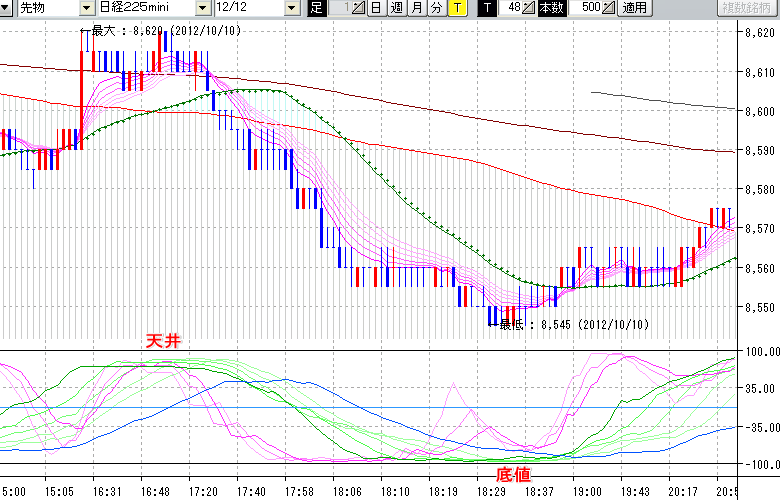Switch chart to 日 daily bars
Screen dimensions: 780x500
click(x=375, y=8)
